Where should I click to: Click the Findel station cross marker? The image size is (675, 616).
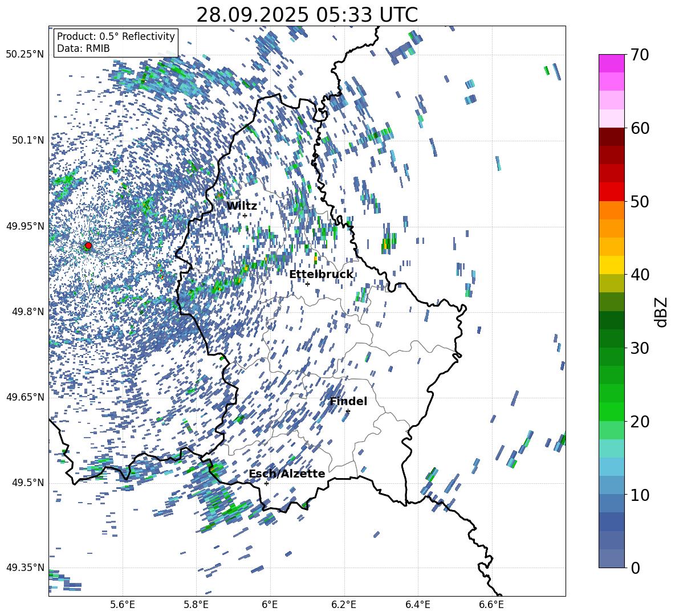pos(348,411)
